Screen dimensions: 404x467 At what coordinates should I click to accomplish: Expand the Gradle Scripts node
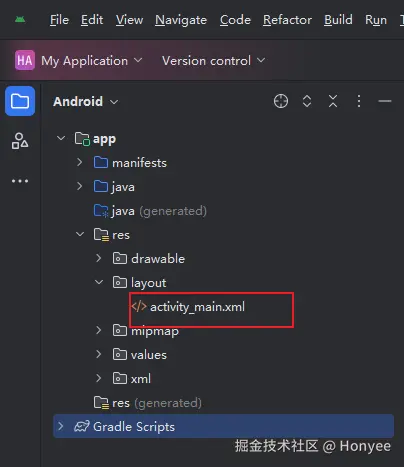[x=61, y=426]
